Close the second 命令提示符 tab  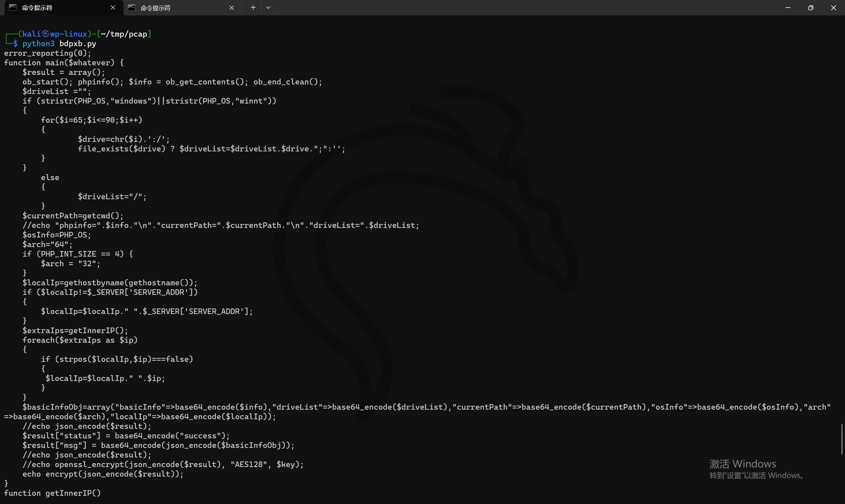pyautogui.click(x=232, y=8)
